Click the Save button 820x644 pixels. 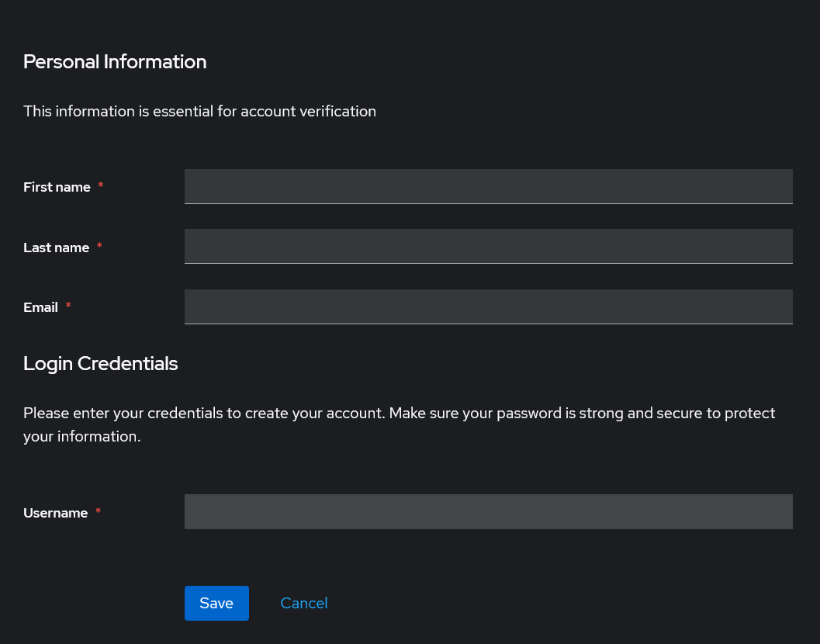[x=216, y=603]
